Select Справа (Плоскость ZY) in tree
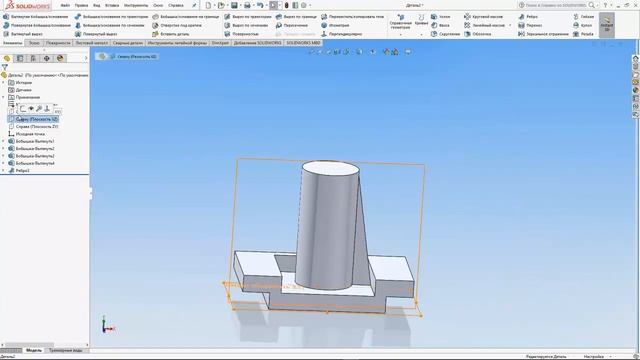The height and width of the screenshot is (360, 640). pyautogui.click(x=33, y=127)
